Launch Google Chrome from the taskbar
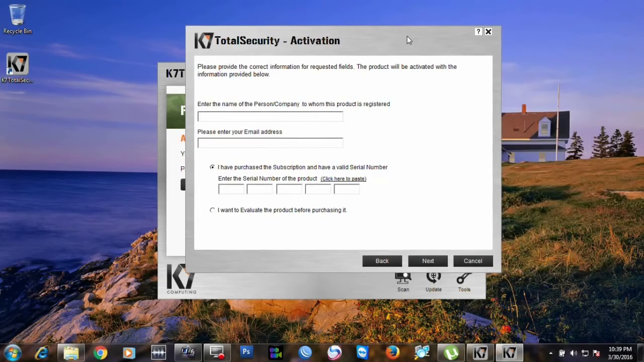The width and height of the screenshot is (644, 362). point(100,353)
